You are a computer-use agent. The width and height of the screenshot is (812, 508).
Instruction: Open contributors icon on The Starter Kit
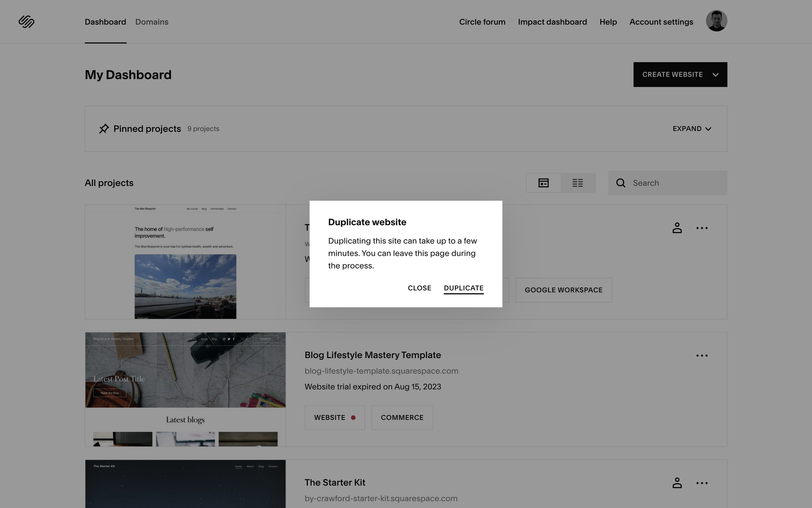click(677, 483)
